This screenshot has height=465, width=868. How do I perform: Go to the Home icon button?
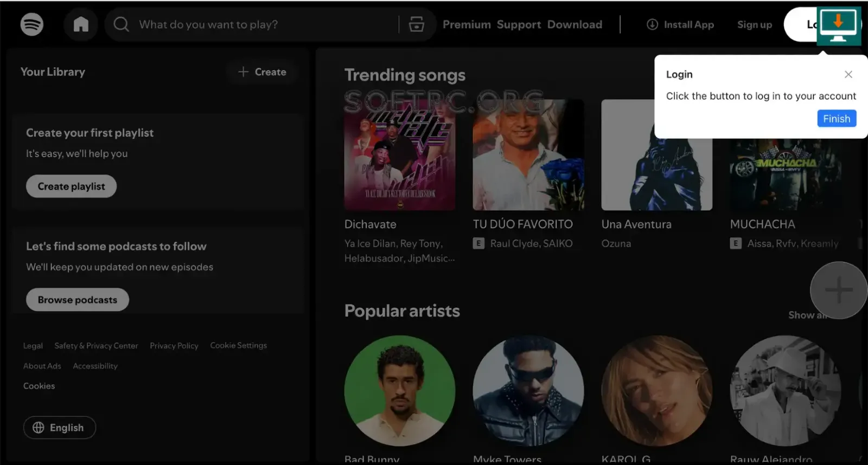(81, 24)
